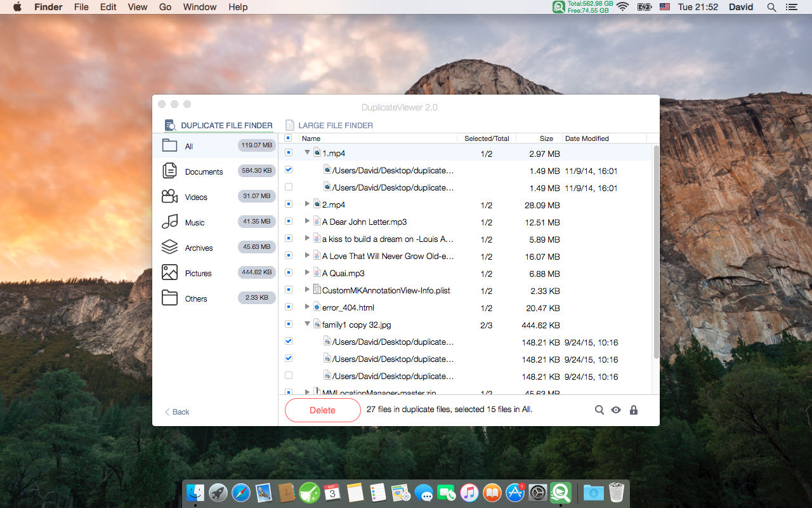Select the Archives stack icon
This screenshot has height=508, width=812.
coord(169,247)
